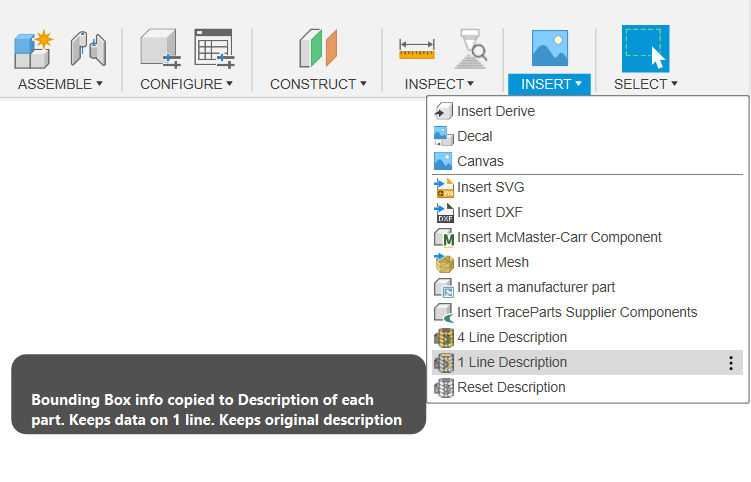751x482 pixels.
Task: Expand the CONSTRUCT dropdown
Action: click(318, 84)
